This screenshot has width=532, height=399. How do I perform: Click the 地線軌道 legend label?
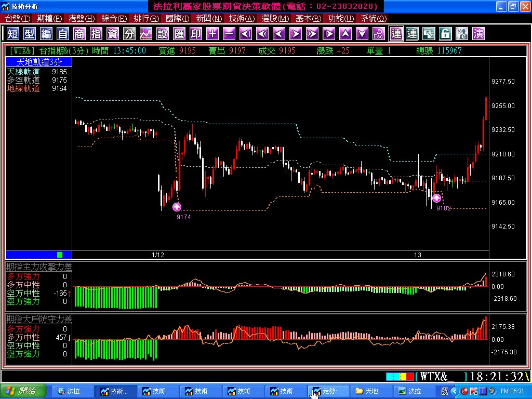(x=23, y=88)
